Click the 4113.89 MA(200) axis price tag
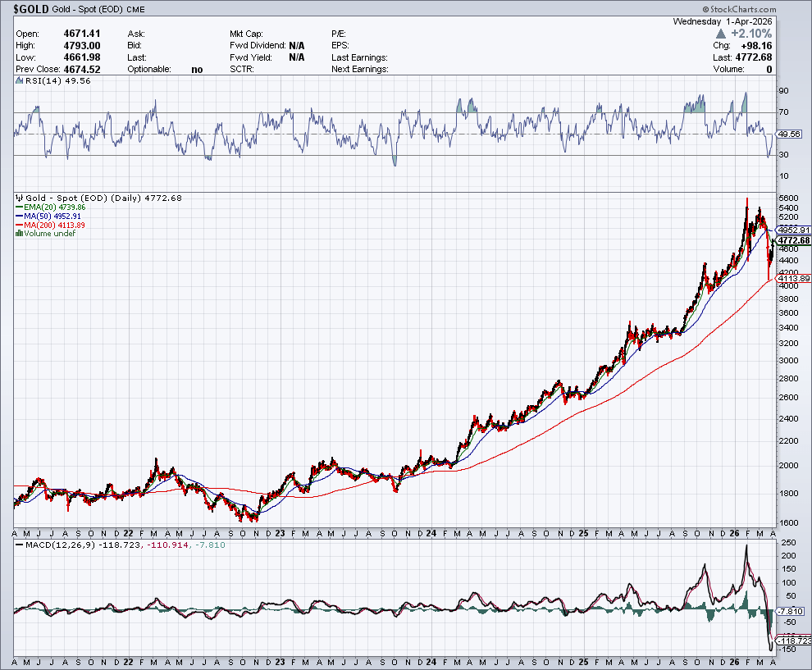812x670 pixels. click(793, 279)
